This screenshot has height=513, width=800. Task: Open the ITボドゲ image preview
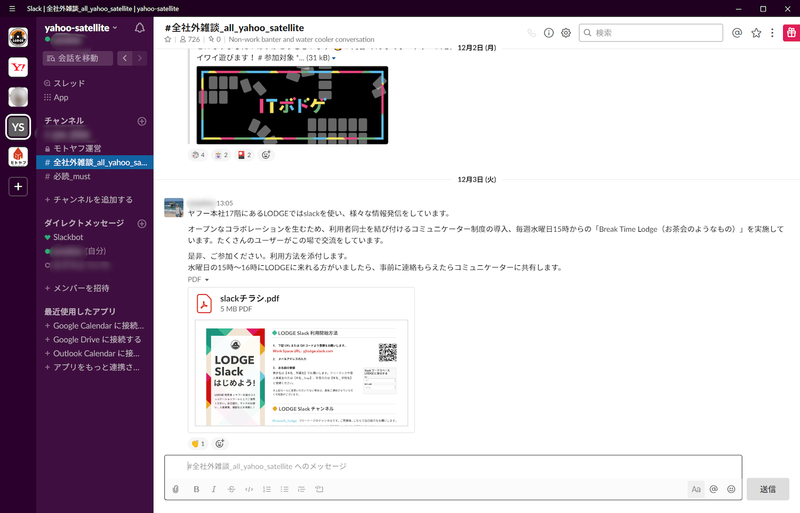(292, 105)
